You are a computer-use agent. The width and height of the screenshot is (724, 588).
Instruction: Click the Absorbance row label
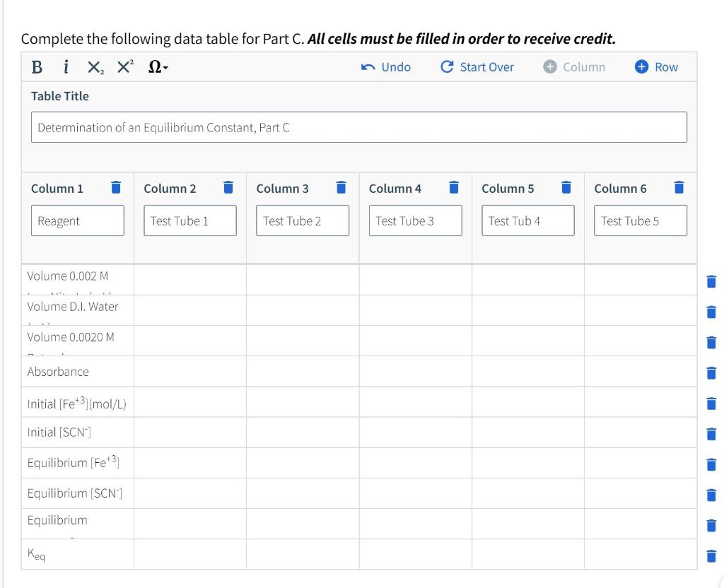coord(58,372)
